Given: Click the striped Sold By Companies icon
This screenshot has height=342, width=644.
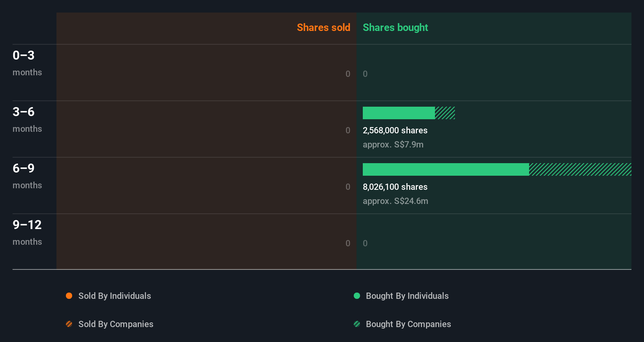Looking at the screenshot, I should (x=69, y=324).
